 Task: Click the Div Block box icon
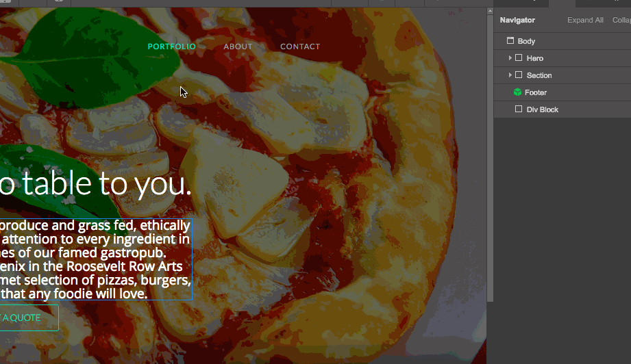[519, 109]
